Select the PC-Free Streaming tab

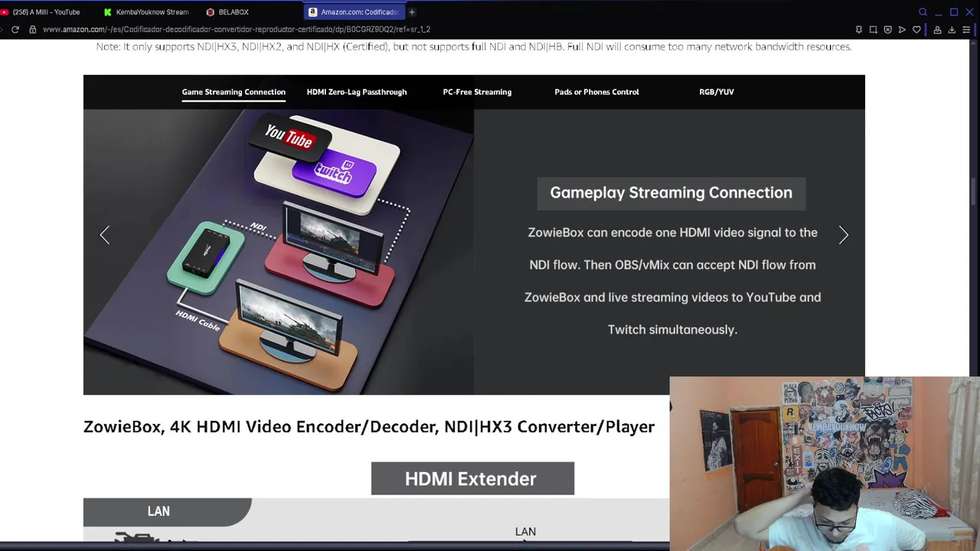477,92
